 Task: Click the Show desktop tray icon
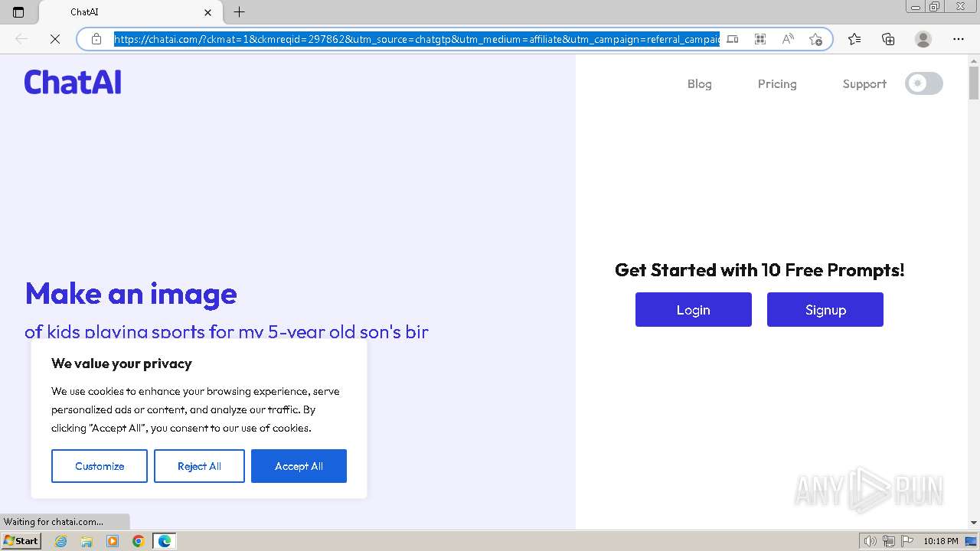click(971, 541)
